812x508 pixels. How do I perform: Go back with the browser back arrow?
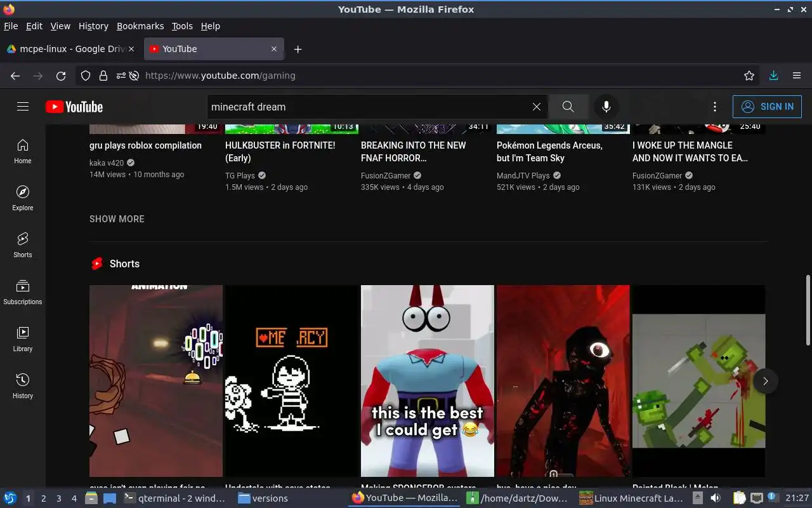click(x=15, y=76)
